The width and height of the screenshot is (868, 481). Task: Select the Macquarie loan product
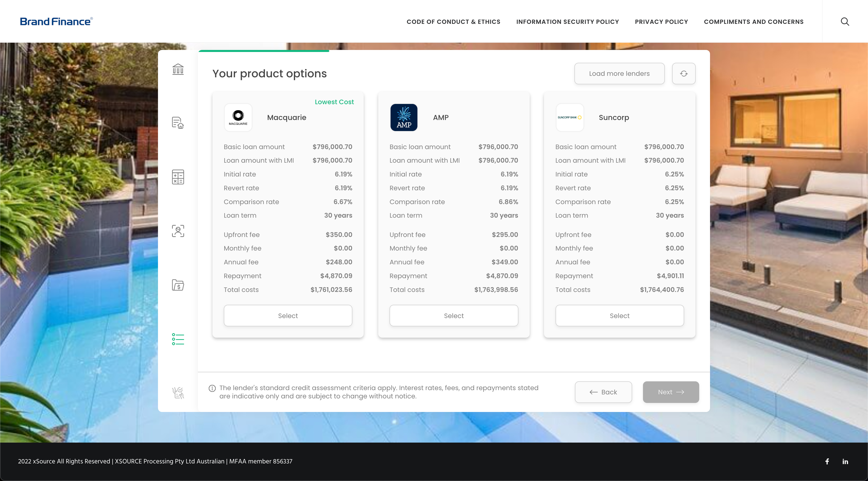pos(288,316)
